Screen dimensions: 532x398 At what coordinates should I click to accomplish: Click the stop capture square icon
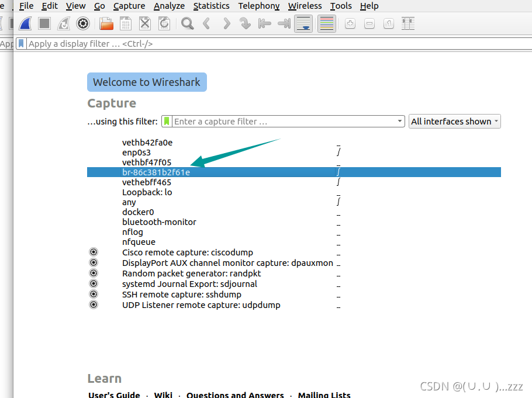[x=44, y=24]
